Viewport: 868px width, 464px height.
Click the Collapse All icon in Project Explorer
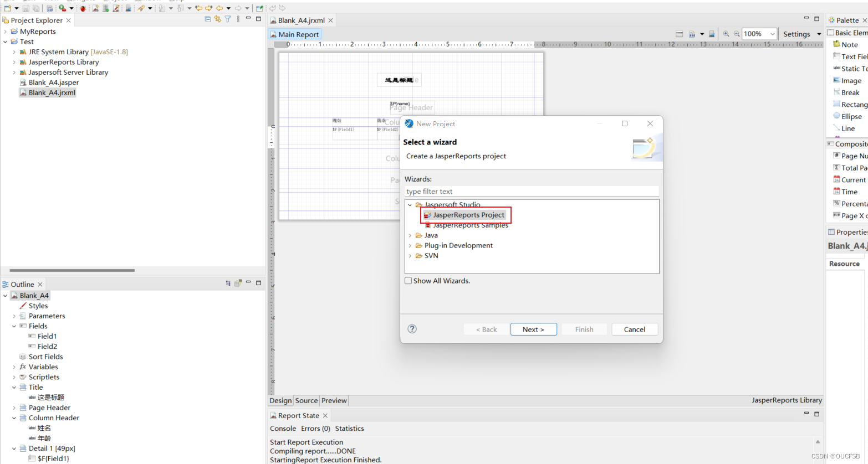pyautogui.click(x=208, y=19)
